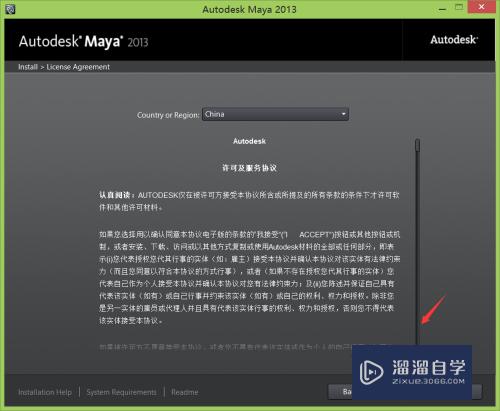Click the installer app icon in title bar
The image size is (500, 411).
10,9
